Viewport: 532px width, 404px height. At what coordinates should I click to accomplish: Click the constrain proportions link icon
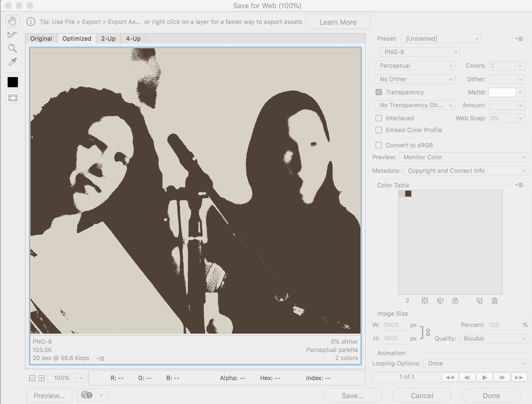[428, 332]
